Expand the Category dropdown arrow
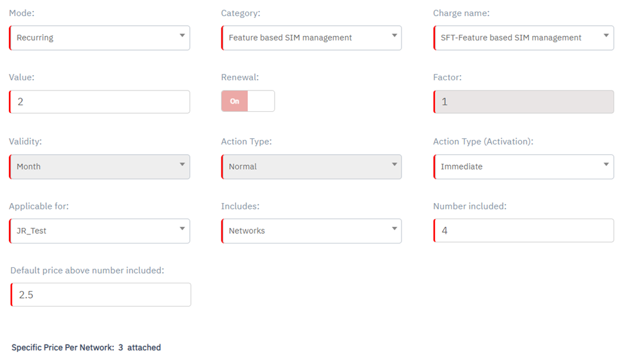 394,36
